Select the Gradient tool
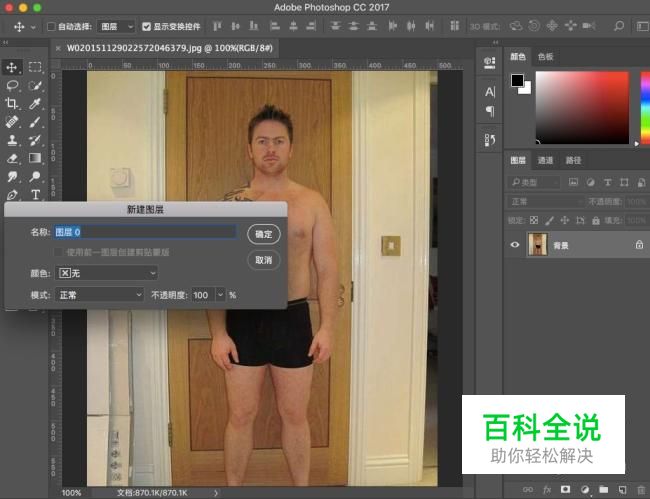 pyautogui.click(x=35, y=158)
